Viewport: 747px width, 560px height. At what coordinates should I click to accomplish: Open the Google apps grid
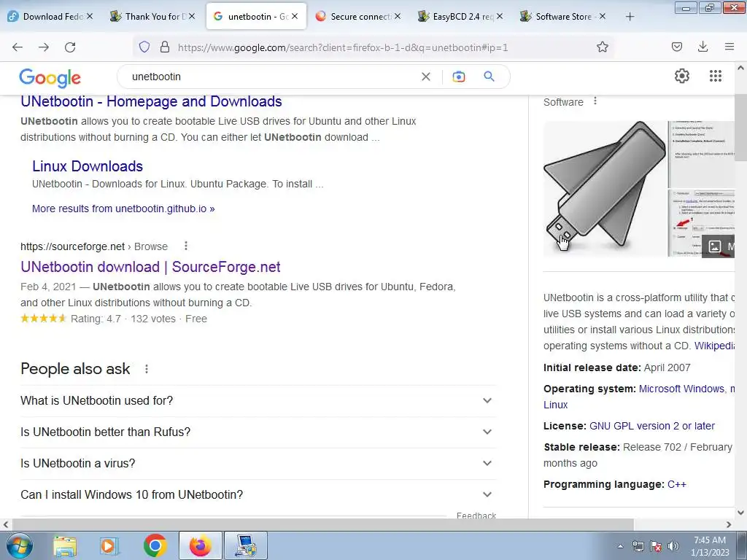pyautogui.click(x=715, y=76)
